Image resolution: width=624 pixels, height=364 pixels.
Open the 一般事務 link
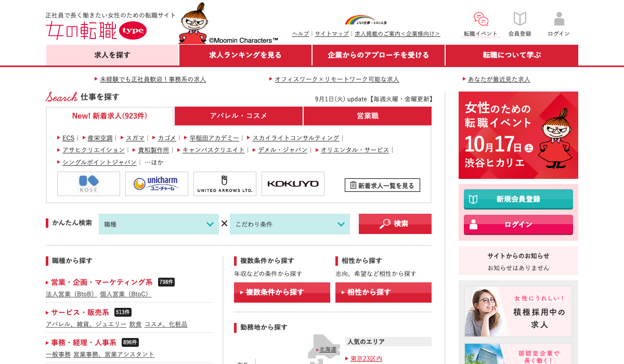click(58, 354)
